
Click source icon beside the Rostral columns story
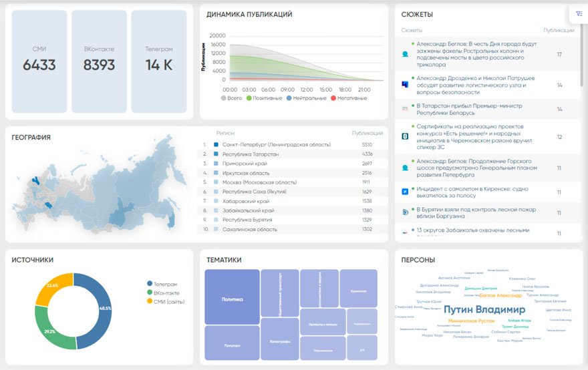(405, 55)
